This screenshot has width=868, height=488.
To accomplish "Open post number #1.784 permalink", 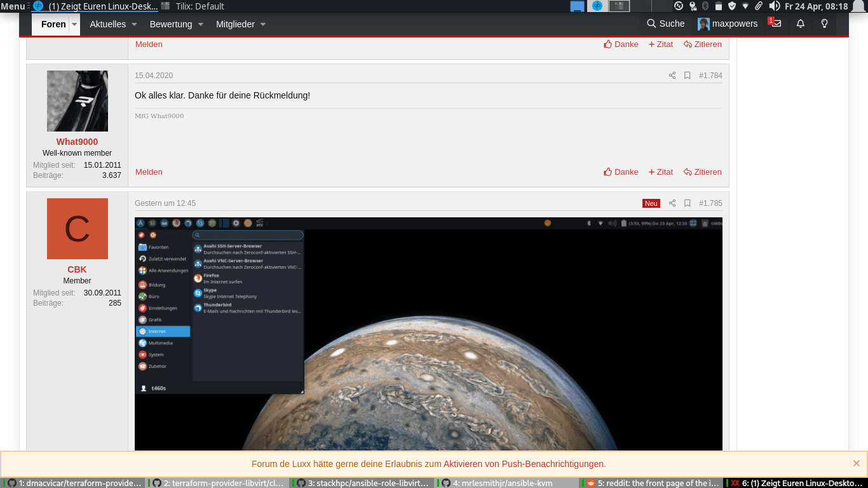I will [x=710, y=76].
